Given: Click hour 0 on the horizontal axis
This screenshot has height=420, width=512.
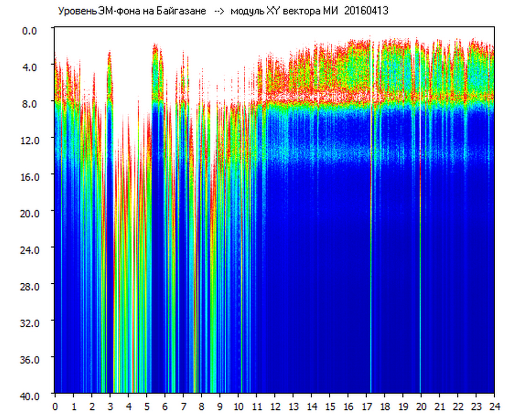Looking at the screenshot, I should pos(55,406).
